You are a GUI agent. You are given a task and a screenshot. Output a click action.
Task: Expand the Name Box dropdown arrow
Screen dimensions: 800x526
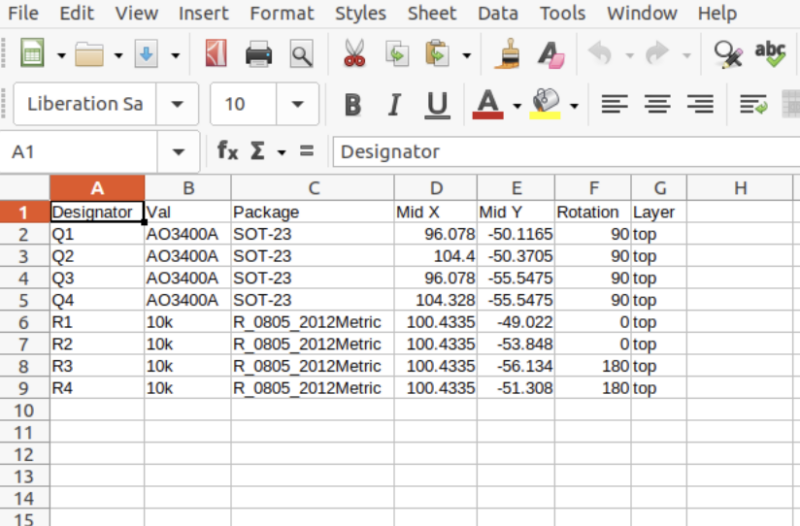[x=179, y=152]
